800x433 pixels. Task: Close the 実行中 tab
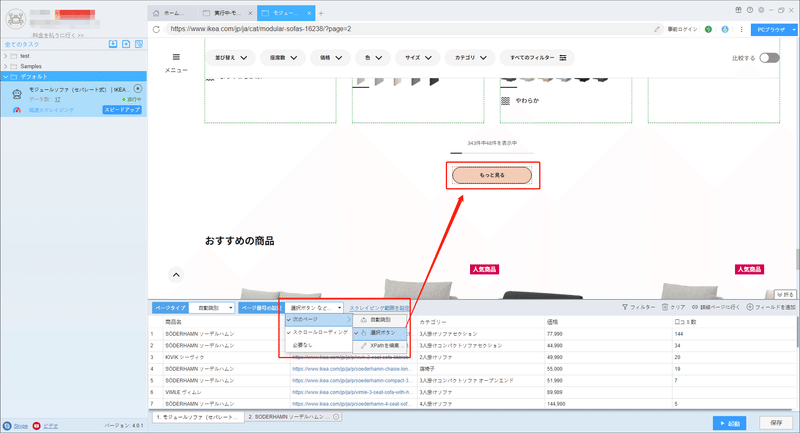point(250,13)
